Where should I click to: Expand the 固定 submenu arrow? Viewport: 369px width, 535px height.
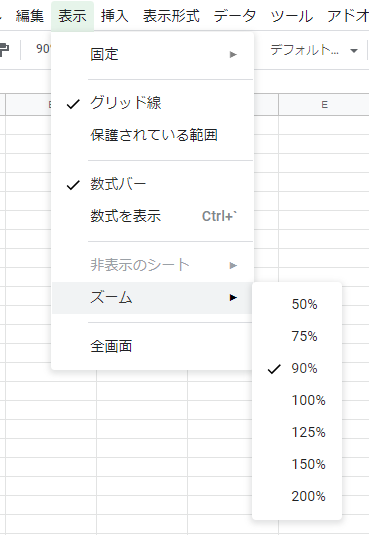(233, 54)
